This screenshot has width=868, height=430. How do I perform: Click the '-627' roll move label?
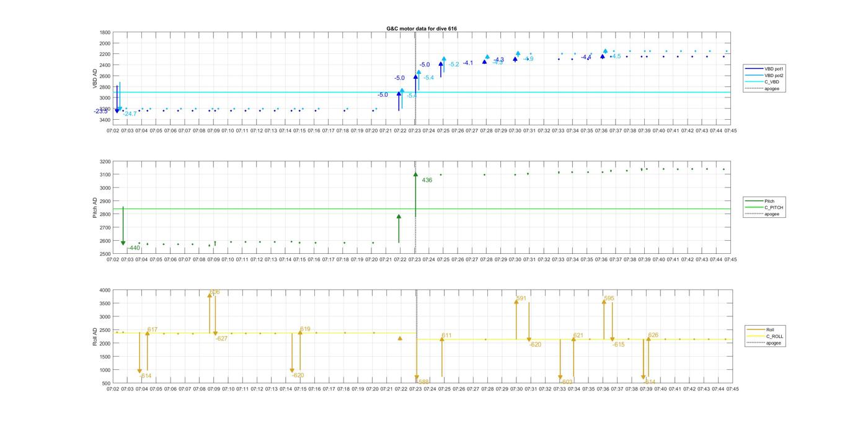pos(221,339)
